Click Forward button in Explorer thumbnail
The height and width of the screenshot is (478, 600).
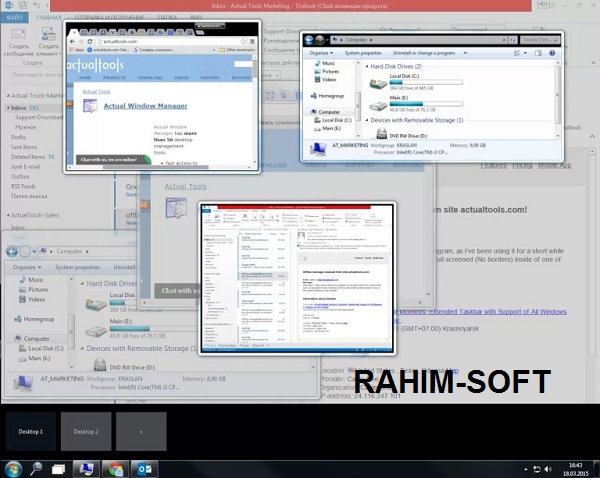tap(320, 40)
